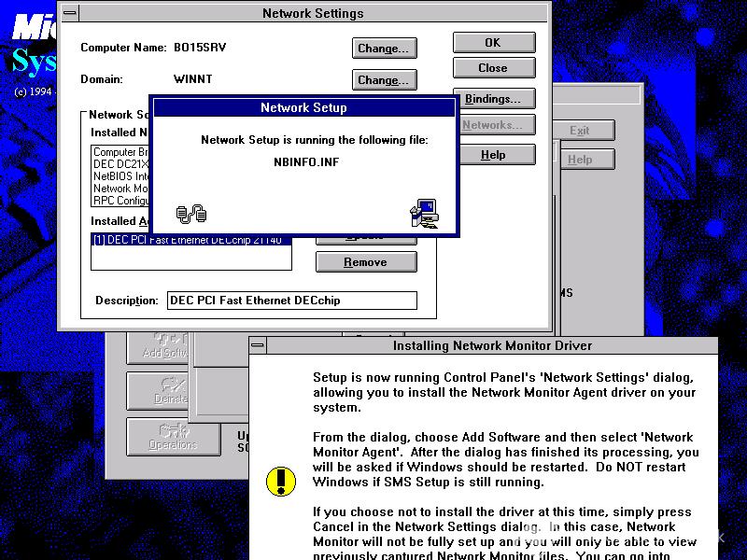Select the NetBIOS Interface software entry
This screenshot has width=747, height=560.
pos(120,176)
